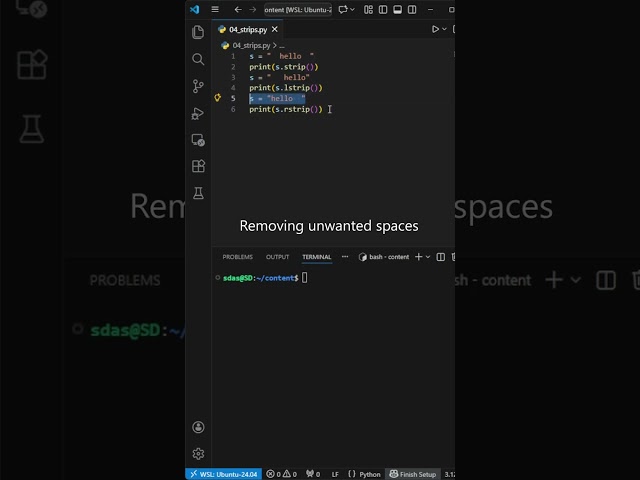Click code line print(s.lstrip())
The image size is (640, 480).
[286, 88]
